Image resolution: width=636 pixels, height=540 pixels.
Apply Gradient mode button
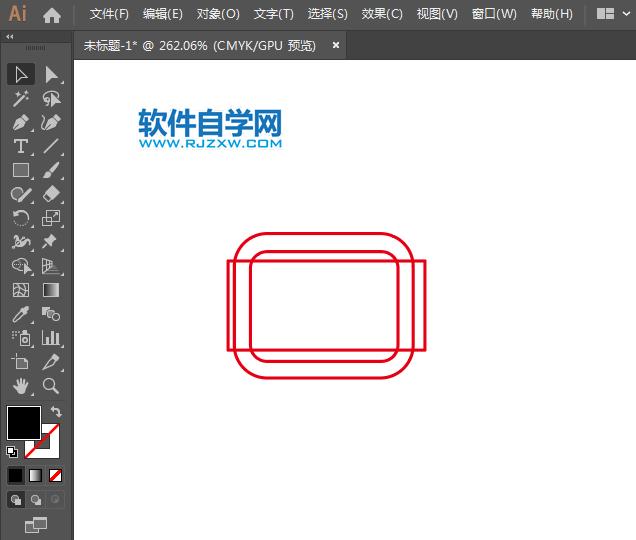(x=36, y=475)
